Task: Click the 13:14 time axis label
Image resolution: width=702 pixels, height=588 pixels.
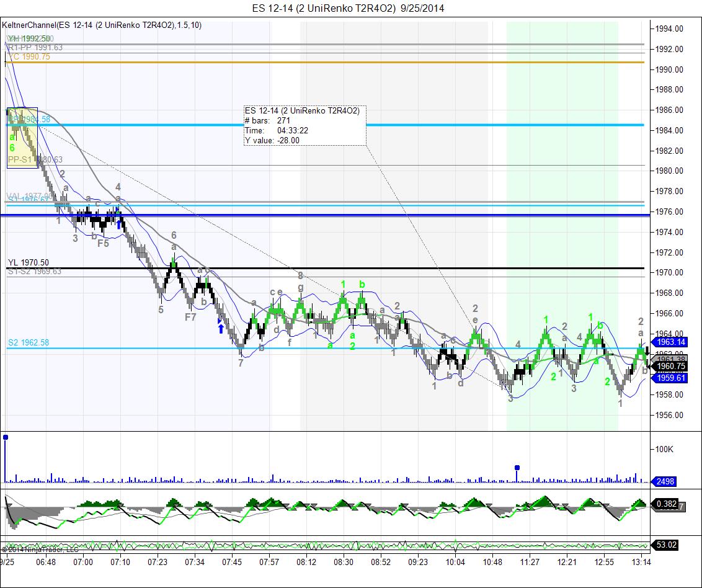Action: [641, 561]
